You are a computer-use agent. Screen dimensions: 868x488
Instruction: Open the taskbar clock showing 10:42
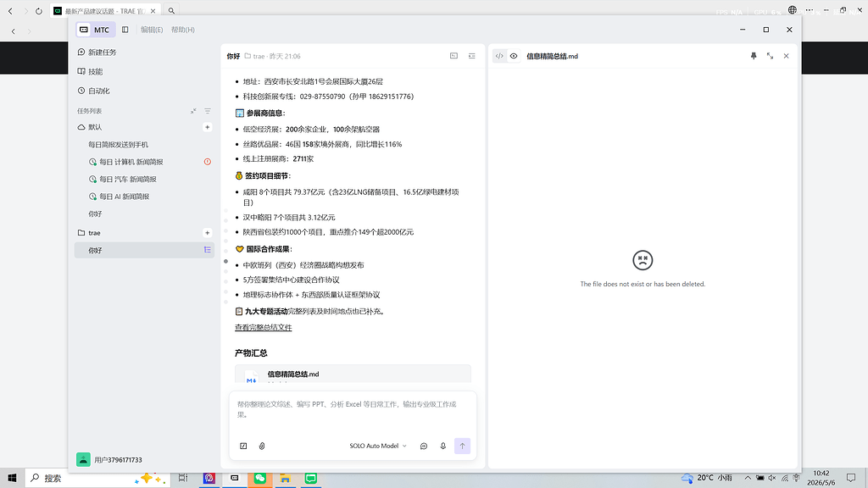[x=821, y=478]
